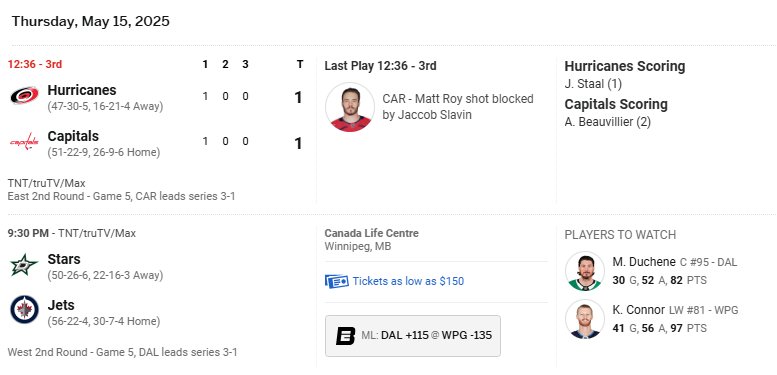Open K. Connor player name link
Viewport: 777px width, 375px height.
click(639, 310)
